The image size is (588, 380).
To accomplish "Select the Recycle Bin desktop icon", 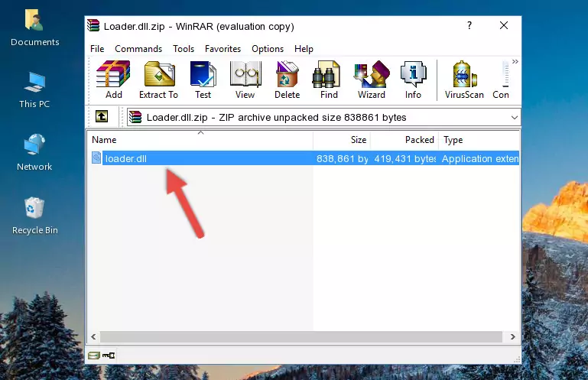I will [35, 216].
